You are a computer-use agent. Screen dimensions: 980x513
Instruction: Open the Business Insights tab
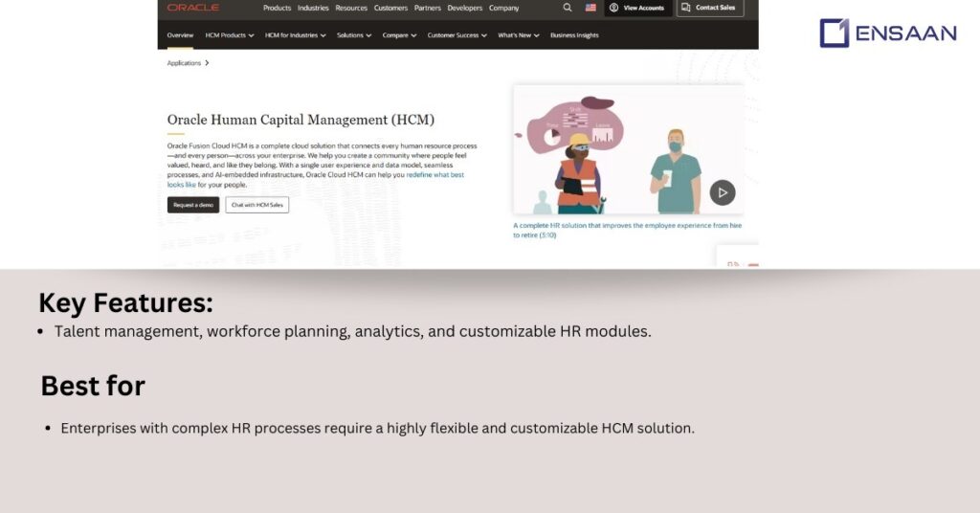[574, 35]
